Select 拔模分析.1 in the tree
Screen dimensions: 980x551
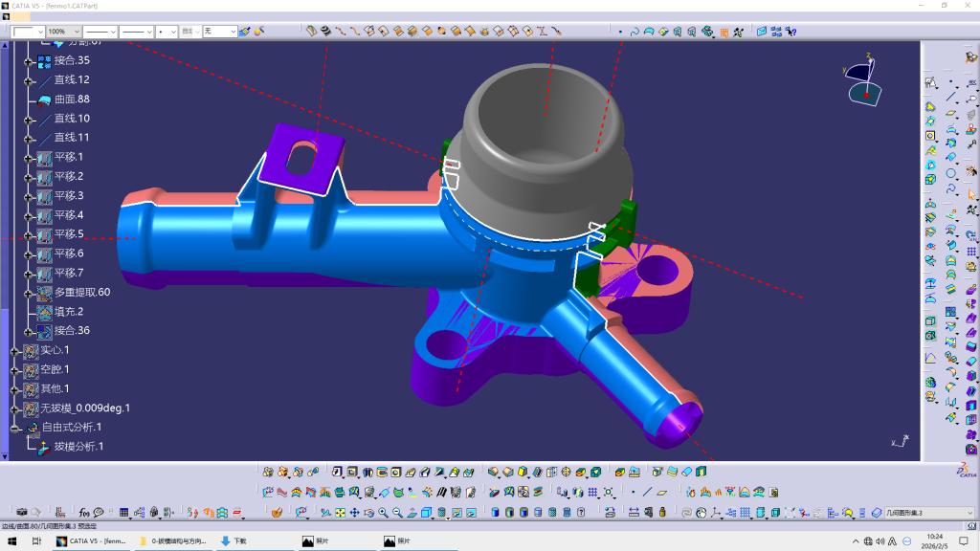[78, 447]
